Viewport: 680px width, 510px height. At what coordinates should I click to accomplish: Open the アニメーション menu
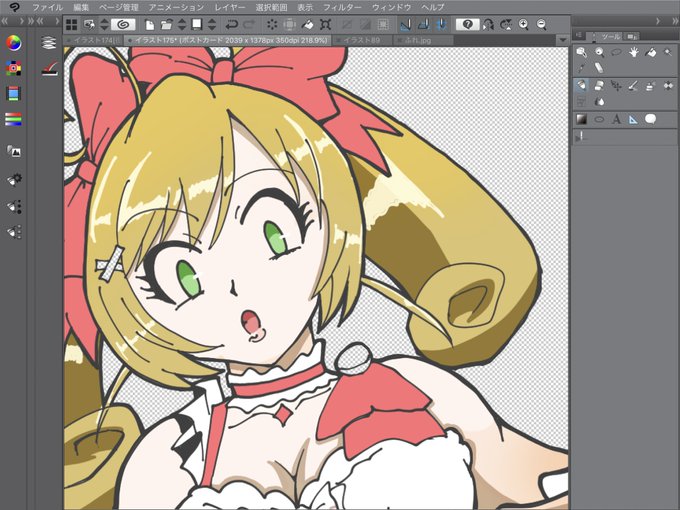[x=176, y=7]
